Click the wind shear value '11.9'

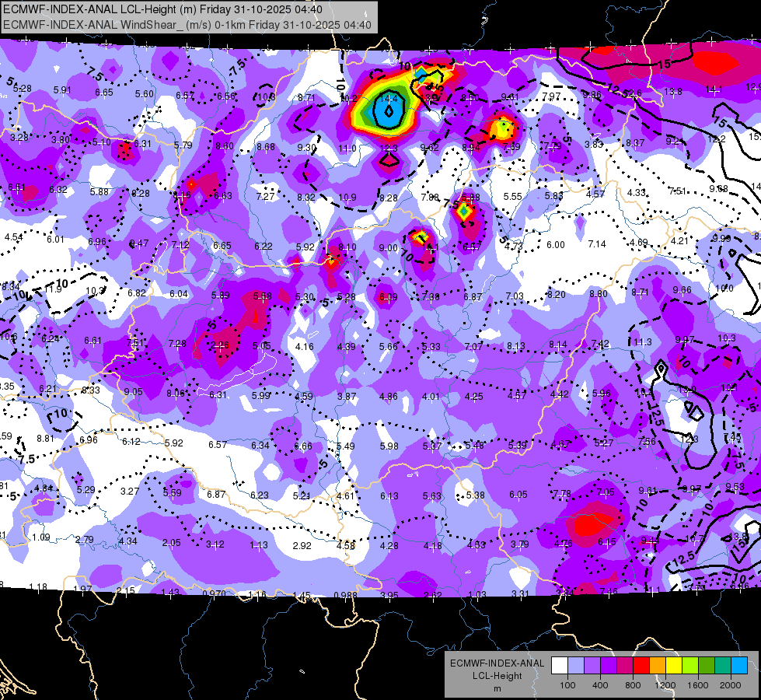[53, 289]
